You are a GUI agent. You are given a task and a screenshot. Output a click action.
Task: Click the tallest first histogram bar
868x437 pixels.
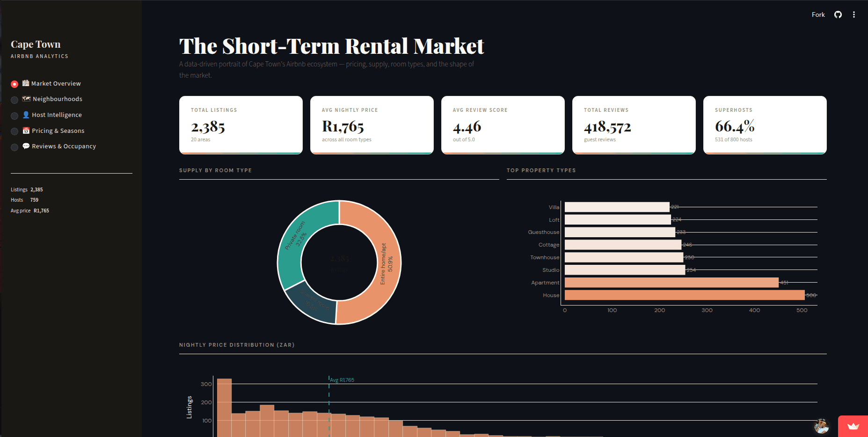(x=224, y=408)
